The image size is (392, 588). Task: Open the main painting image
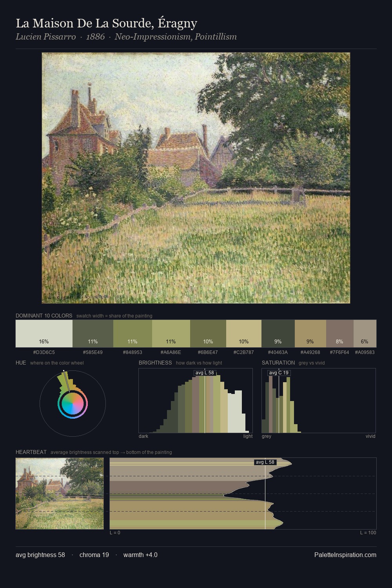[196, 178]
